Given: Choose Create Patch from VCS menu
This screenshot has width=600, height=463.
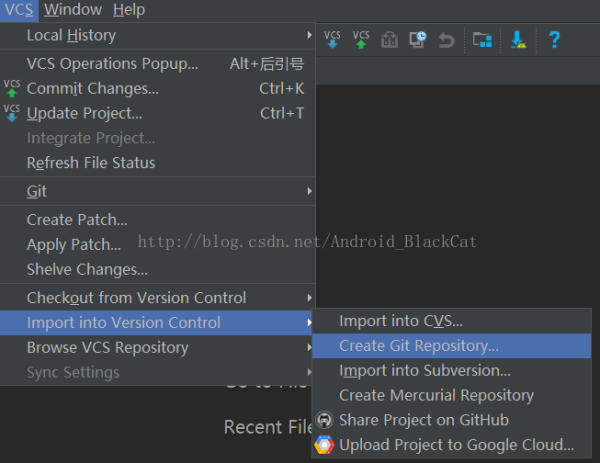Looking at the screenshot, I should tap(77, 220).
